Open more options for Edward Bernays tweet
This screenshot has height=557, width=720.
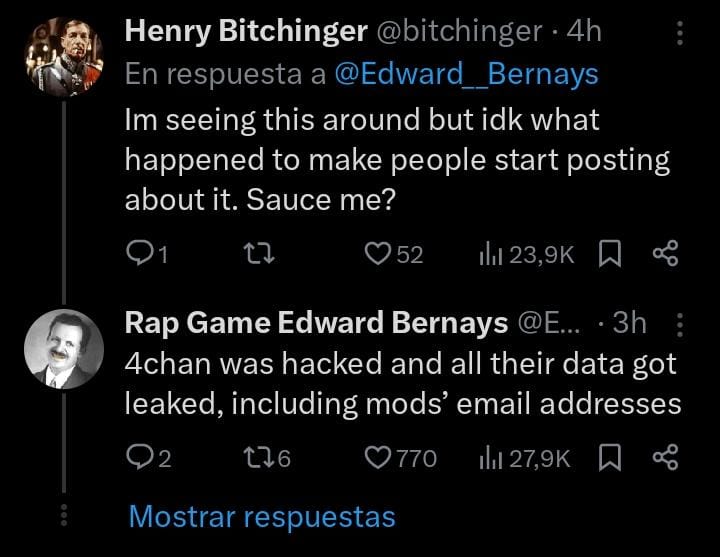(680, 325)
